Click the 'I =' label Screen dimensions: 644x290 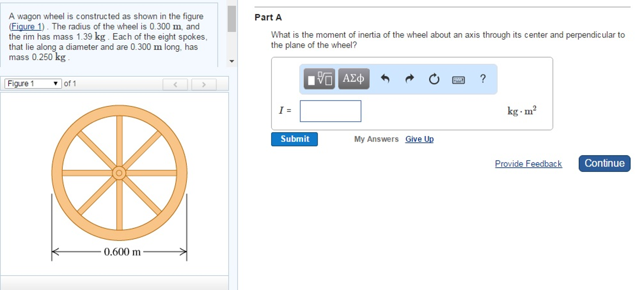pyautogui.click(x=285, y=110)
